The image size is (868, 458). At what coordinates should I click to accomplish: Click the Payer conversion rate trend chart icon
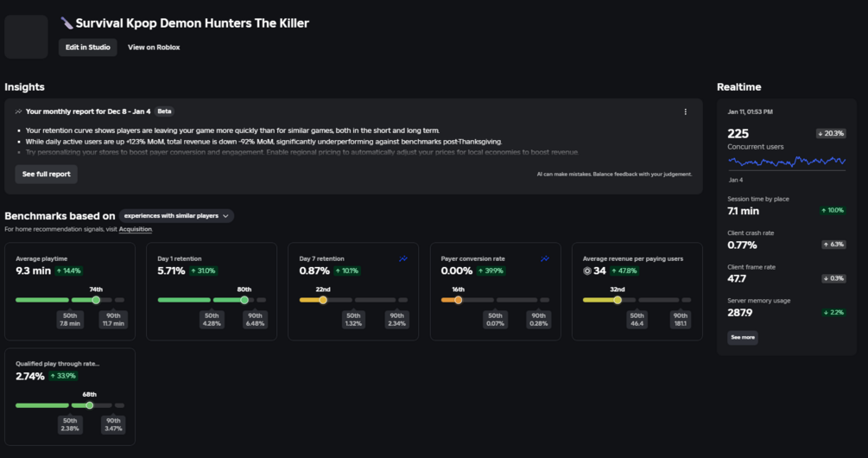pos(545,258)
